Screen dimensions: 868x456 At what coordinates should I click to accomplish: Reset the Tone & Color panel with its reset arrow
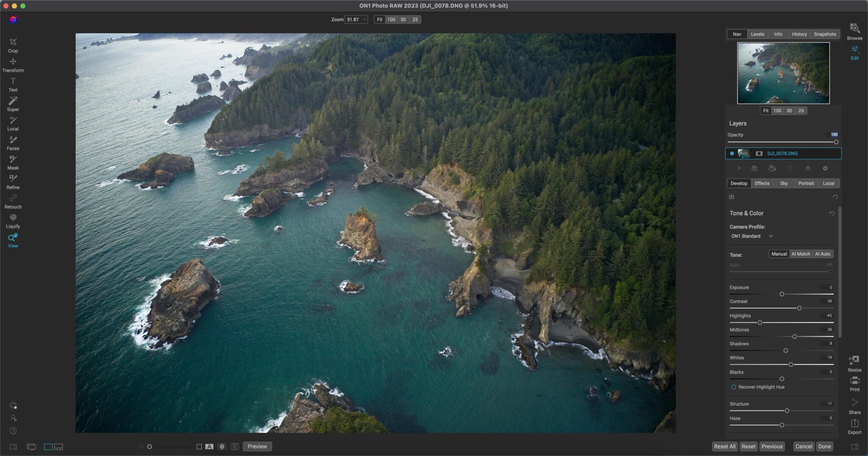coord(831,214)
